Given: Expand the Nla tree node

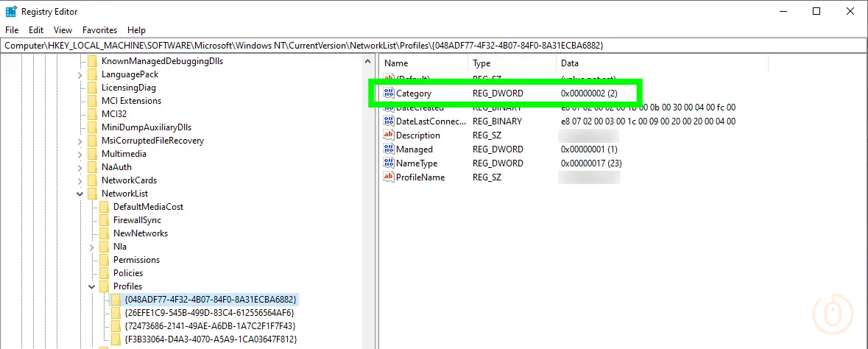Looking at the screenshot, I should [92, 247].
